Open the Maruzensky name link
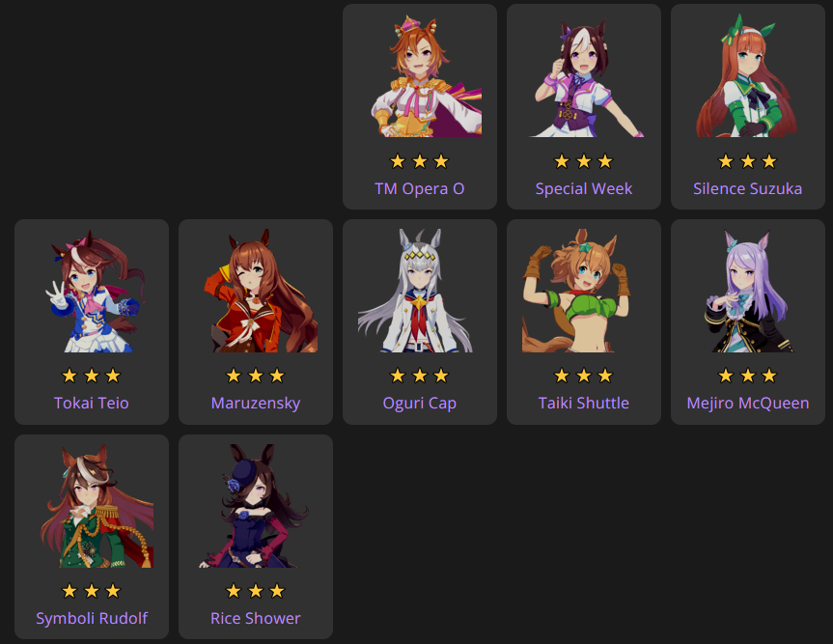833x644 pixels. pos(256,404)
